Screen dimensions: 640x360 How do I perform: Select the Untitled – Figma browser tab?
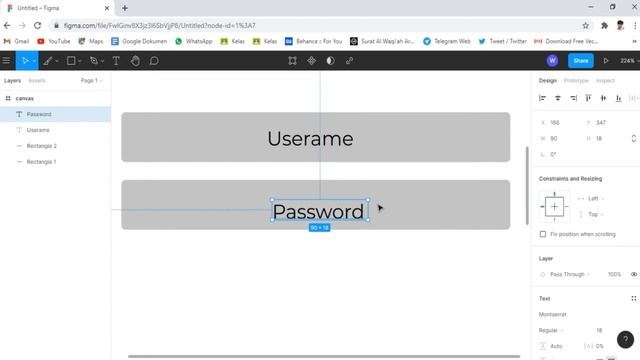[57, 8]
